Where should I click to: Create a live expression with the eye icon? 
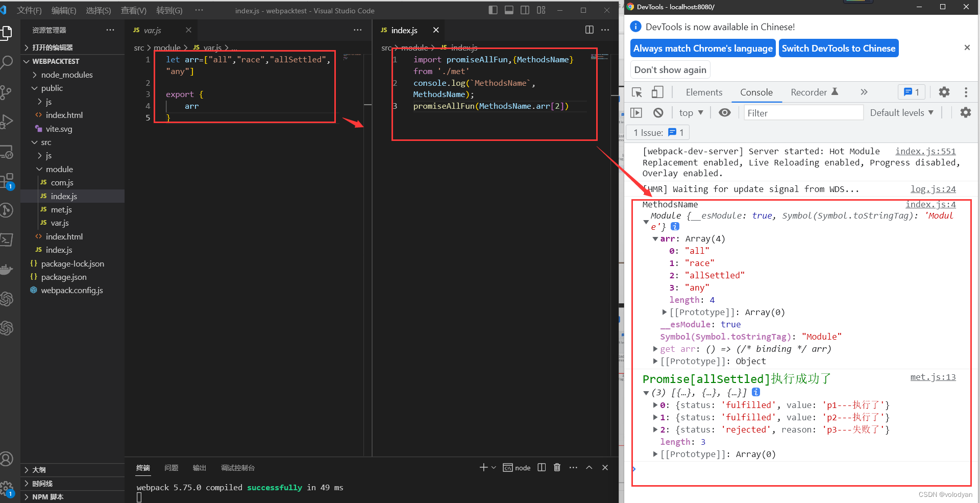(724, 112)
